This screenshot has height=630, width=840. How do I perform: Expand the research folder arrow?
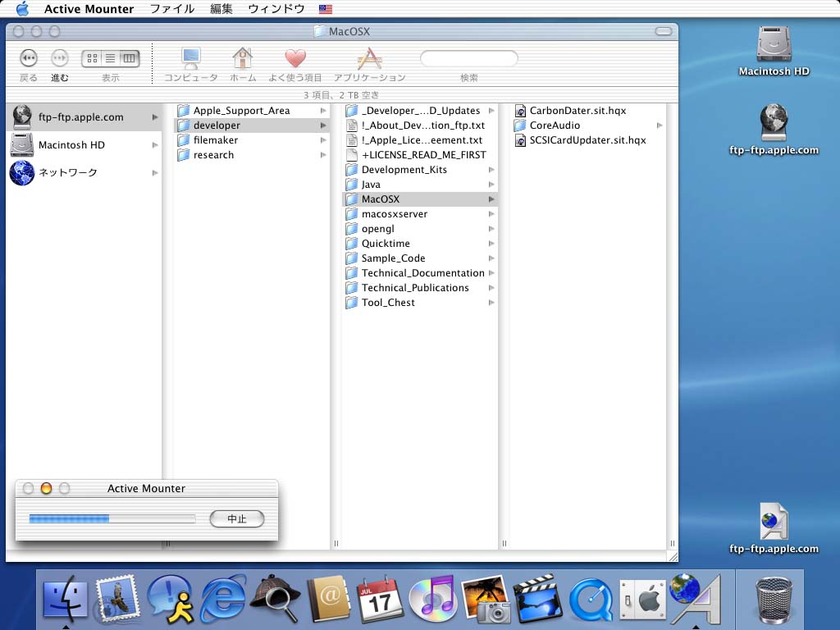(323, 155)
